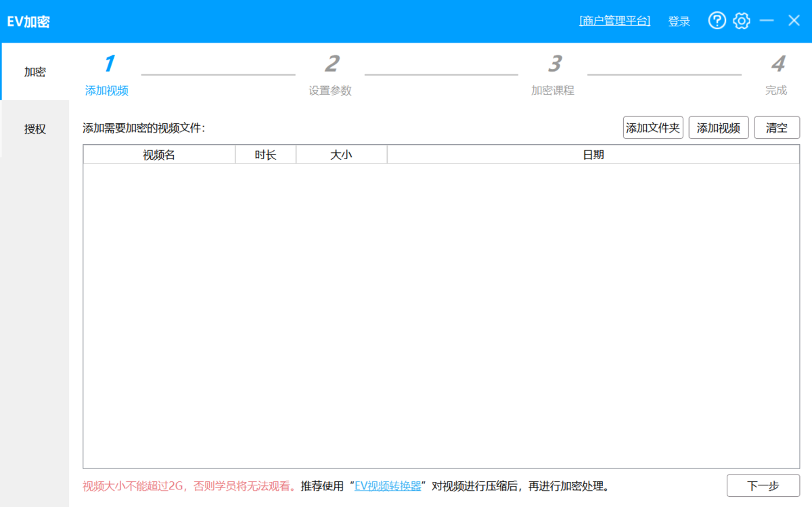The image size is (812, 507).
Task: Sort by the 时长 column header
Action: [x=265, y=154]
